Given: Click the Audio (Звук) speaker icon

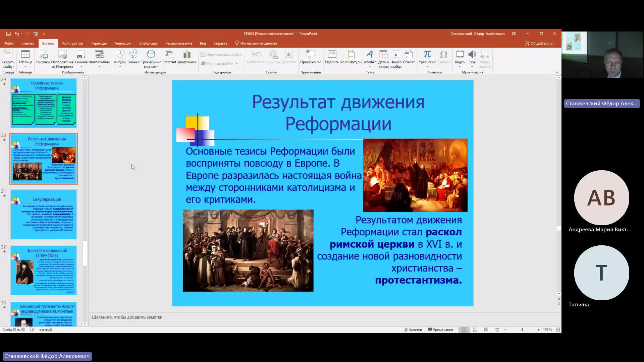Looking at the screenshot, I should click(x=472, y=54).
